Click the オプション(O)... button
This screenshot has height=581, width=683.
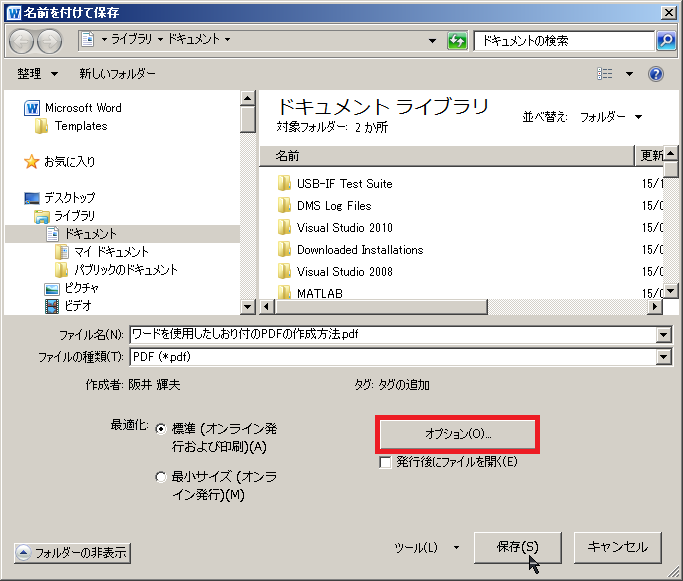457,434
